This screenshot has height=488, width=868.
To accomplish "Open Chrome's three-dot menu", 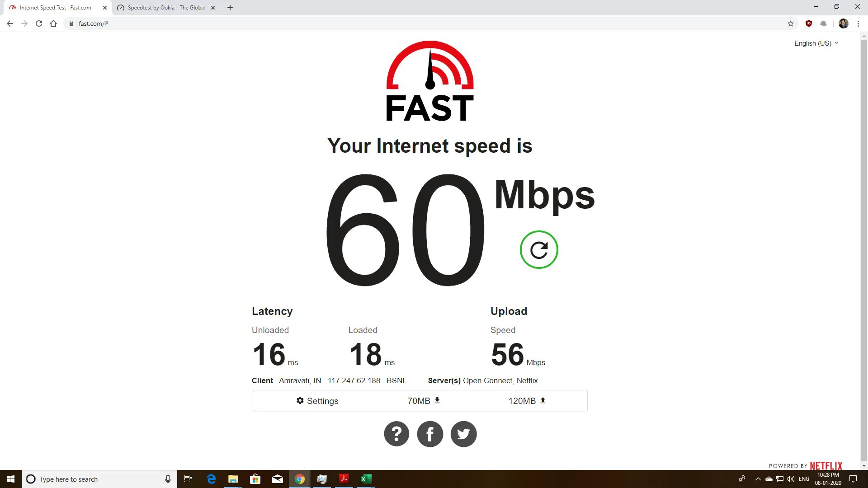I will click(858, 23).
